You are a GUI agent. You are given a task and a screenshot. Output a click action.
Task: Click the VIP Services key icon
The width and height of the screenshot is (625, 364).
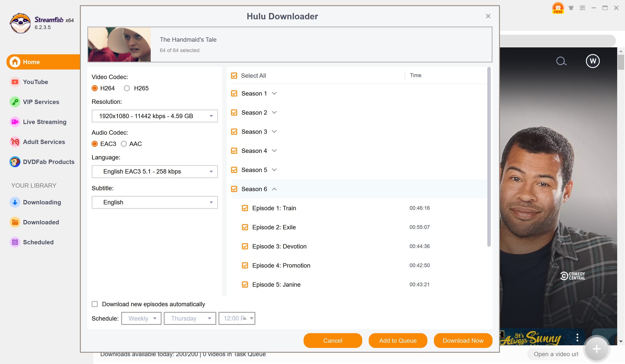click(x=15, y=102)
